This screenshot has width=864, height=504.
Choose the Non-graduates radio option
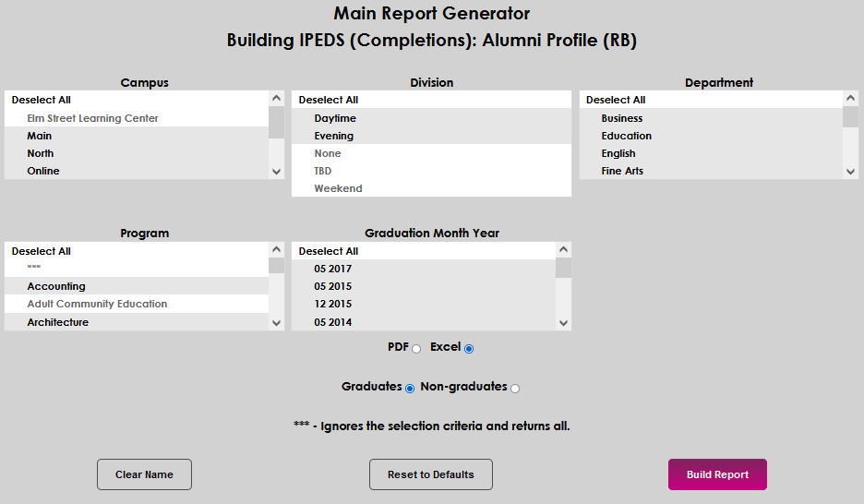(515, 389)
